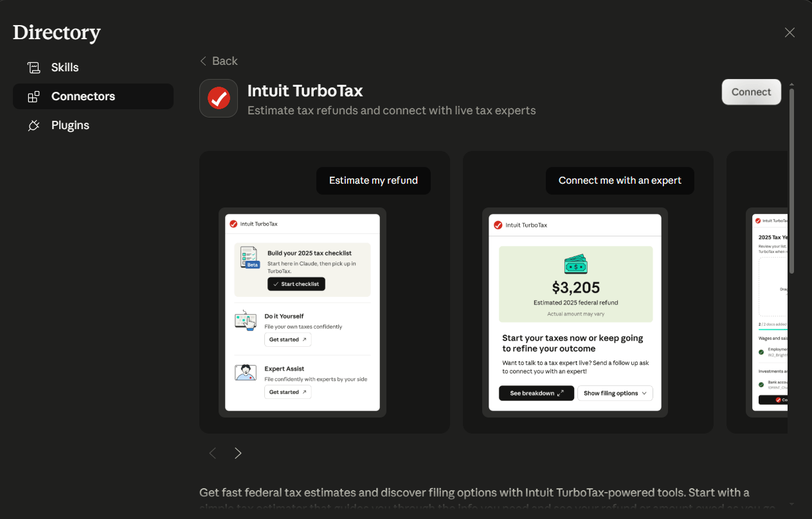Click See breakdown button
This screenshot has height=519, width=812.
tap(536, 393)
